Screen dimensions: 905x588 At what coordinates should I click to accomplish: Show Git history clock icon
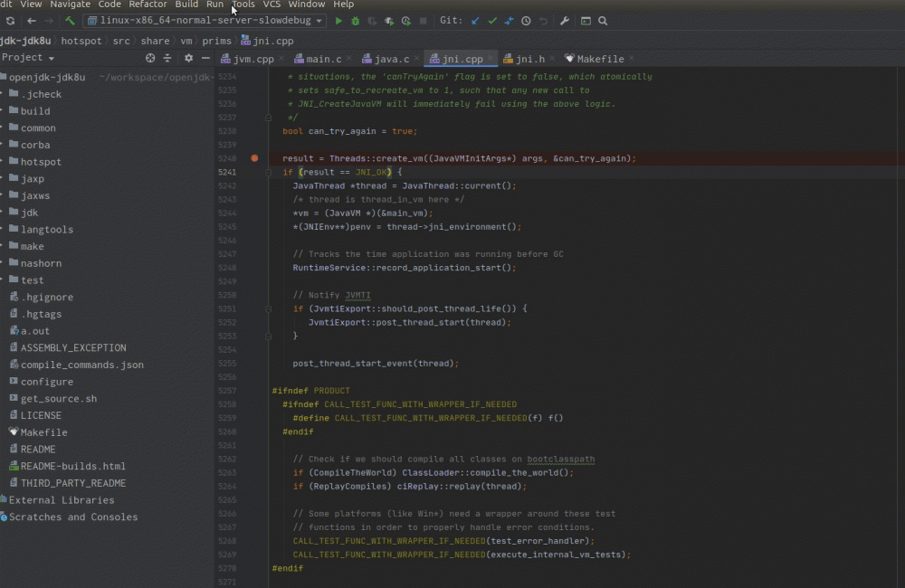point(526,21)
